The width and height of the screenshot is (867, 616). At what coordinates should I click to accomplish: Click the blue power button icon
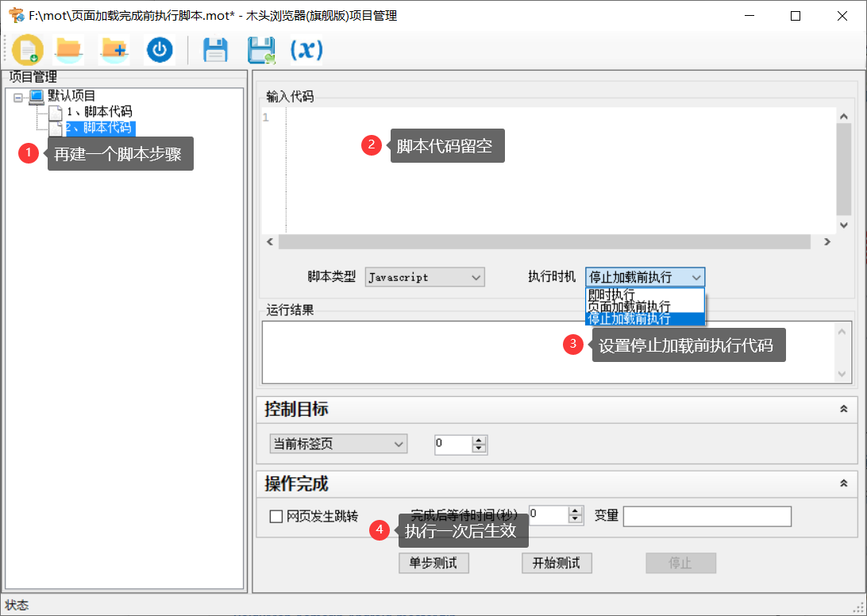[160, 50]
